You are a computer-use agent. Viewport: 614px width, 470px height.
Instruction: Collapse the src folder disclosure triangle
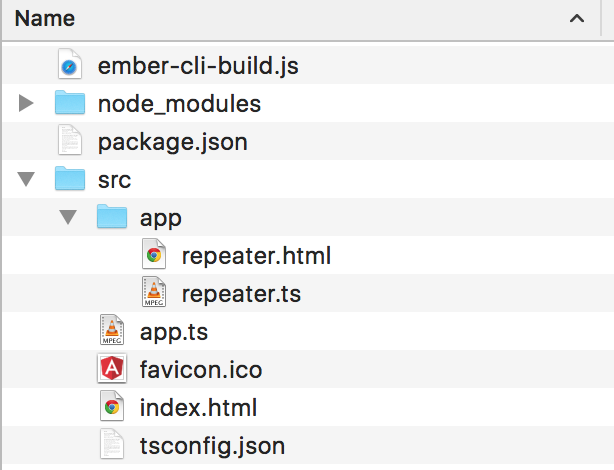pyautogui.click(x=27, y=180)
